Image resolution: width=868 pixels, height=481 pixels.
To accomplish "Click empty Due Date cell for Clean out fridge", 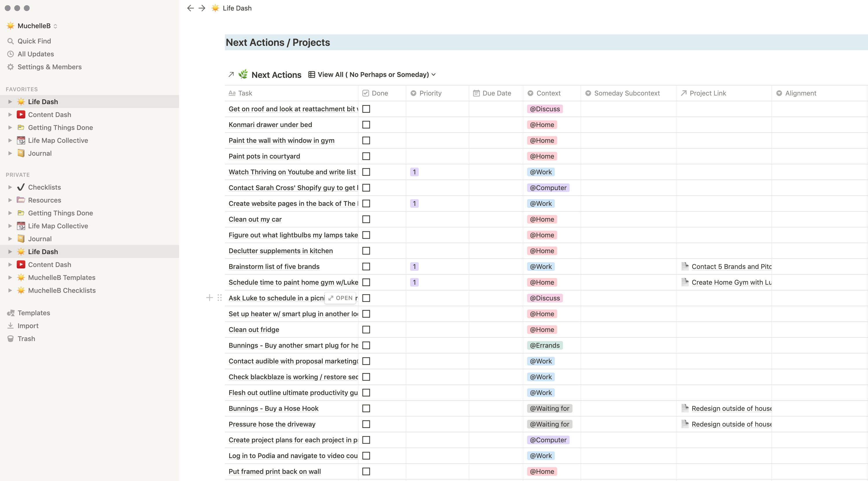I will [x=496, y=329].
